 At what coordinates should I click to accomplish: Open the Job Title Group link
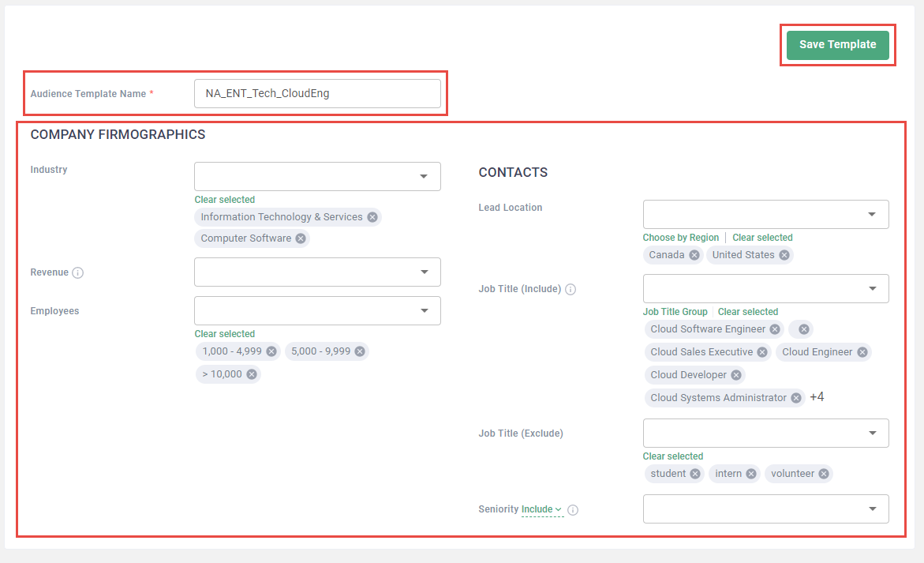click(x=675, y=312)
